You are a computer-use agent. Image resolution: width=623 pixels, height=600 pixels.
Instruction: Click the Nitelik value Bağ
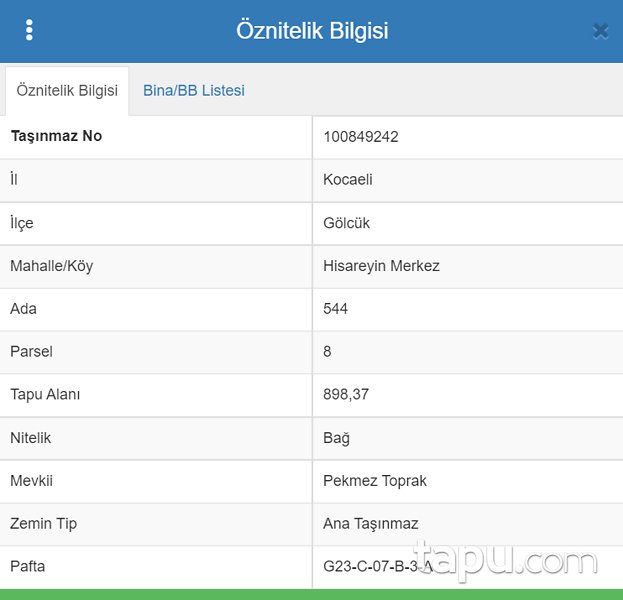[336, 438]
